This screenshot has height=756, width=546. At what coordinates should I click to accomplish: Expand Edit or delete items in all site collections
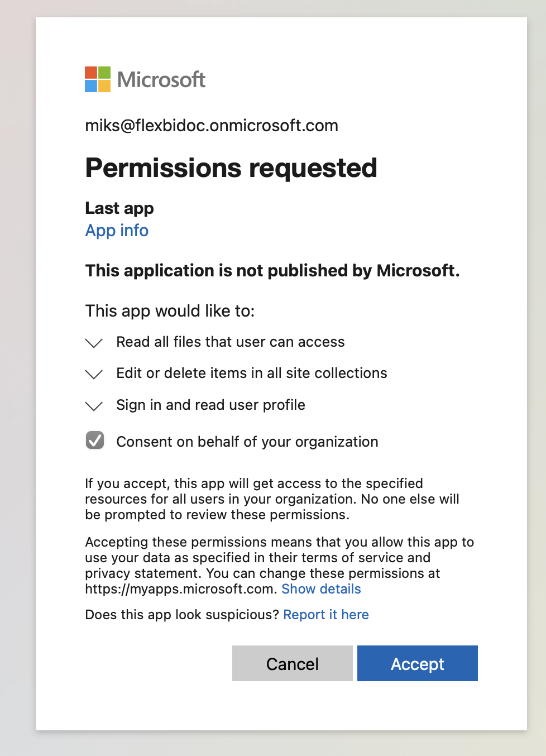94,375
